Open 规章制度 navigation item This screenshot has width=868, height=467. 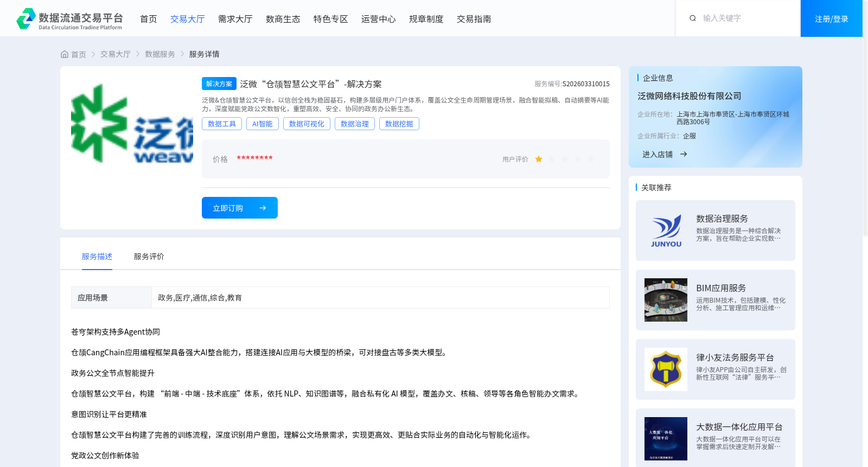point(426,19)
